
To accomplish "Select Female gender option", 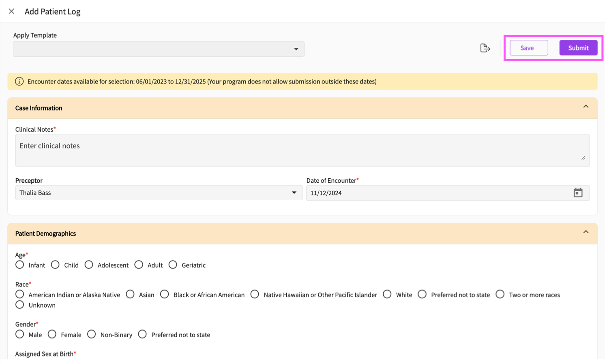I will pyautogui.click(x=52, y=334).
